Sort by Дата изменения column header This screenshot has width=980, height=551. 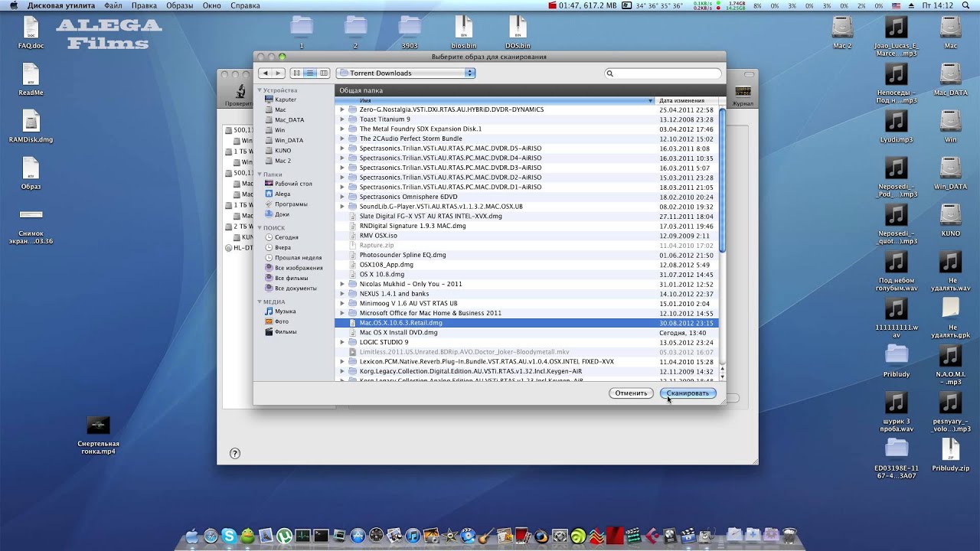(x=687, y=100)
